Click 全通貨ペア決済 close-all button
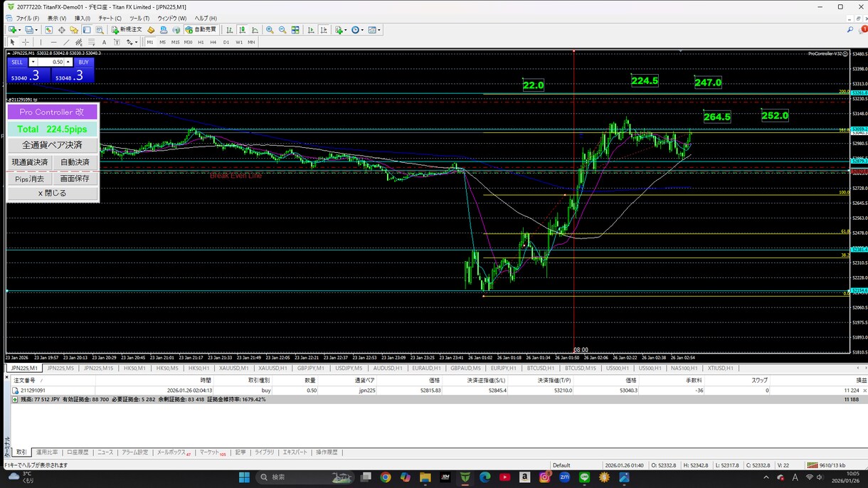The image size is (868, 488). tap(52, 145)
